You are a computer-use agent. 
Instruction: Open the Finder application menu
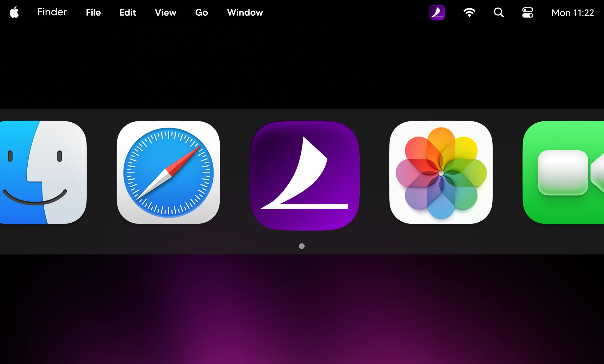point(52,12)
